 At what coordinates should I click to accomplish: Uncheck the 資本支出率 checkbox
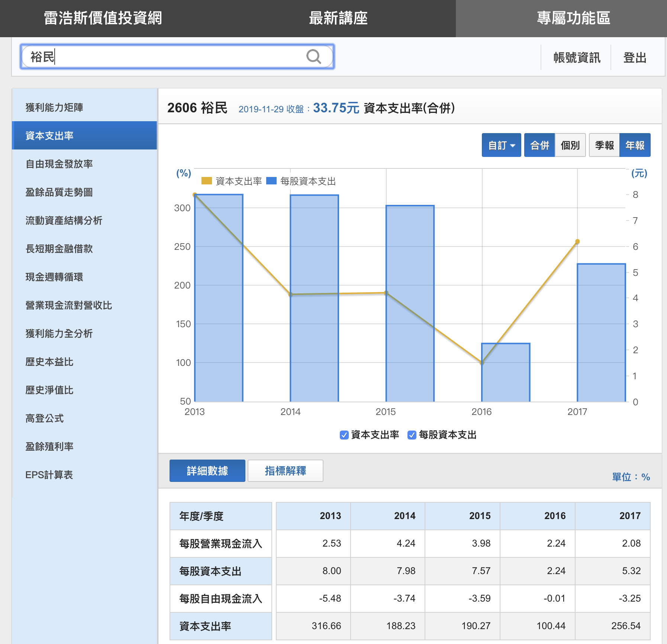point(344,435)
